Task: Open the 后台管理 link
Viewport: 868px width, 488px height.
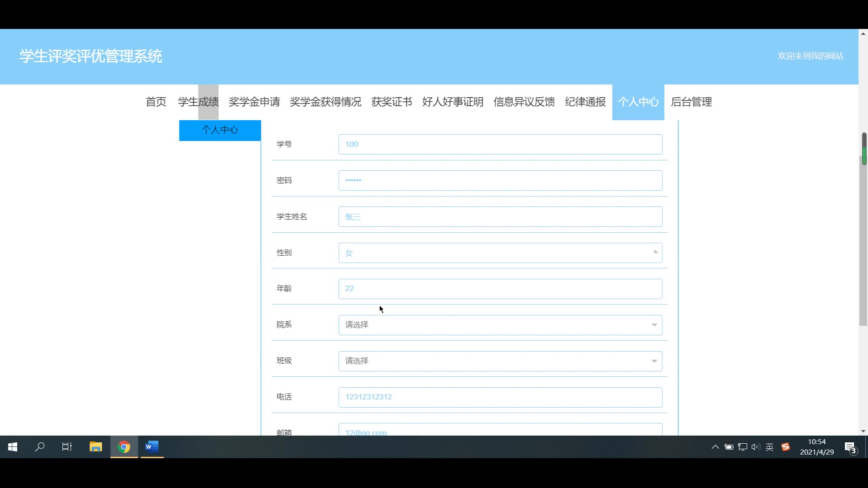Action: click(691, 102)
